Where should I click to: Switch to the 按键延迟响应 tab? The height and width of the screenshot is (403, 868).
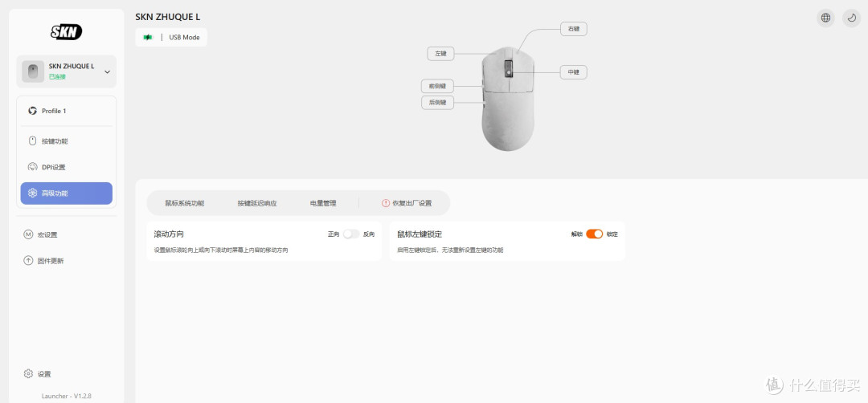tap(257, 203)
